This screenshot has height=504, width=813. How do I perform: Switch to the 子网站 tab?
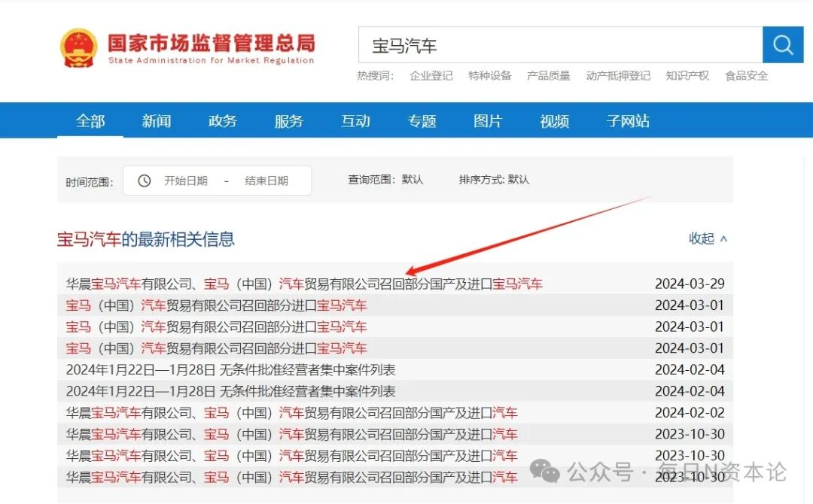click(x=628, y=120)
